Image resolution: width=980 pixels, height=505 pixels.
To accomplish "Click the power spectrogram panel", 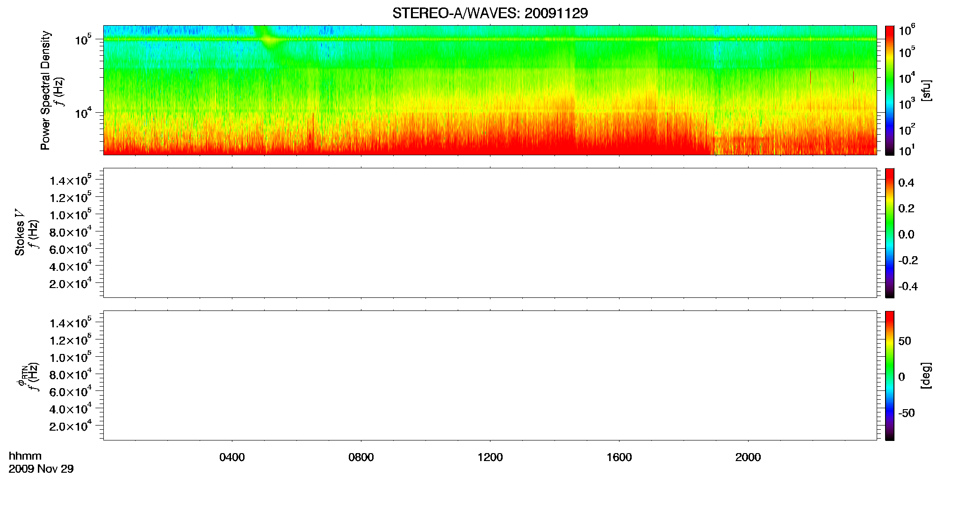I will pyautogui.click(x=490, y=90).
